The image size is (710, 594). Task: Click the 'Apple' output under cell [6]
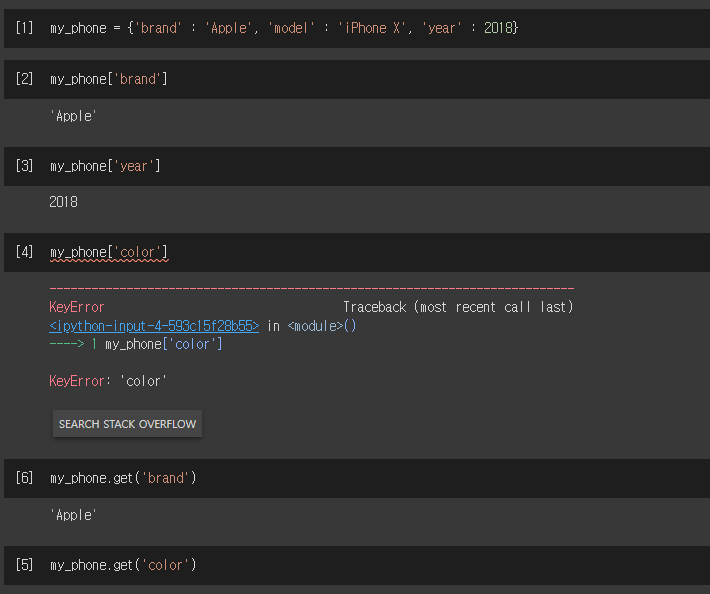(73, 515)
